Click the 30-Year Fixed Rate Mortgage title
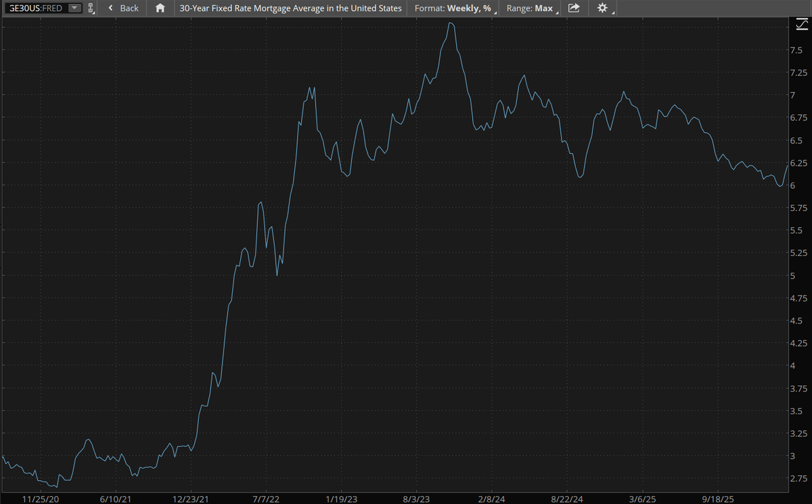Image resolution: width=812 pixels, height=504 pixels. [291, 8]
